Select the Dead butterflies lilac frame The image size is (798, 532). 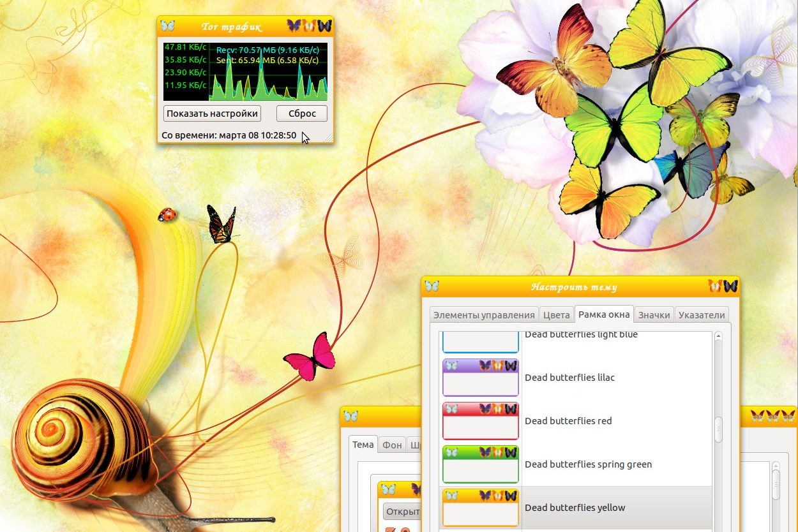(x=576, y=378)
